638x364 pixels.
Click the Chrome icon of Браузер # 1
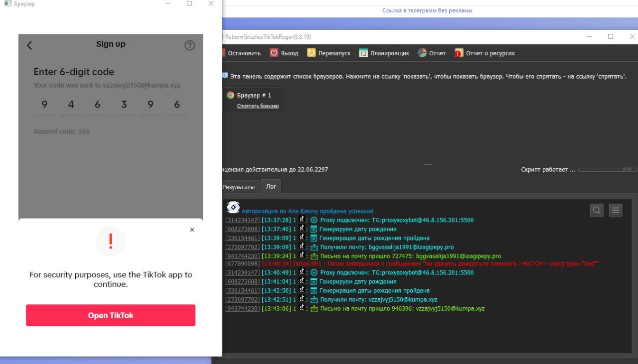[230, 95]
